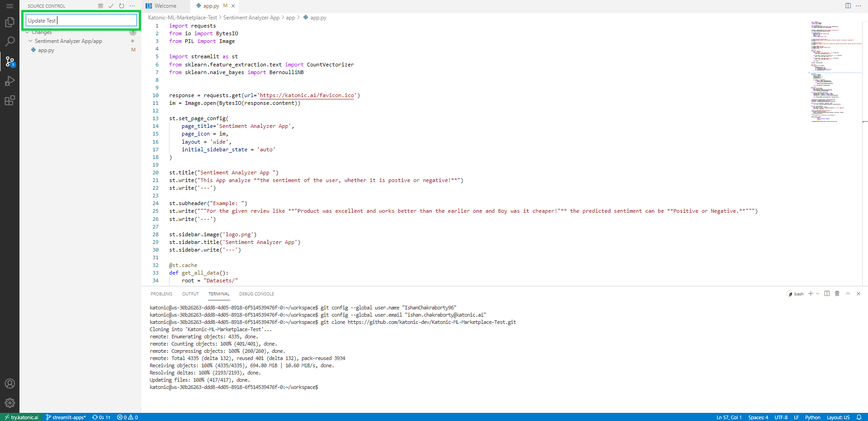The height and width of the screenshot is (421, 868).
Task: Click the git clone command line in terminal
Action: (333, 322)
